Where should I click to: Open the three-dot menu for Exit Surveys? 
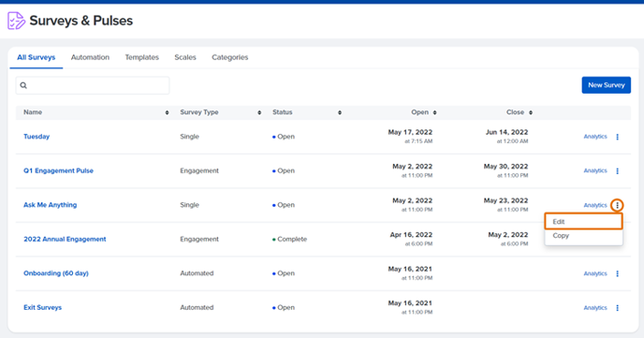[x=617, y=308]
